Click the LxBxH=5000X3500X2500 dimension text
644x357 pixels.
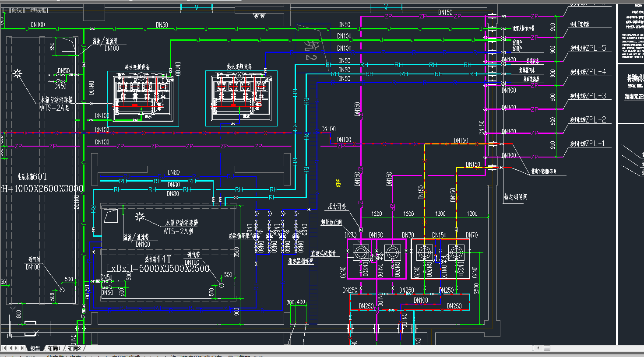coord(158,268)
